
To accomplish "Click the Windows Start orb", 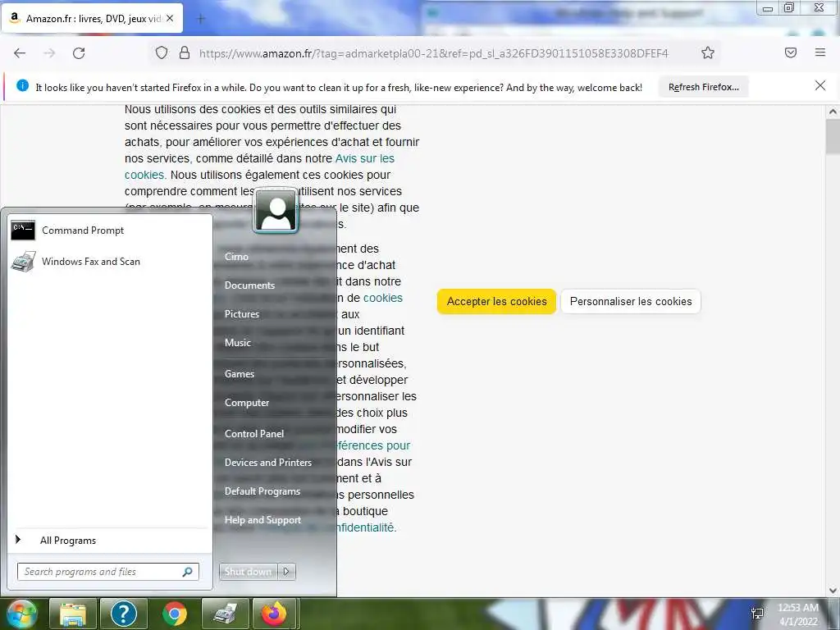I will tap(21, 614).
